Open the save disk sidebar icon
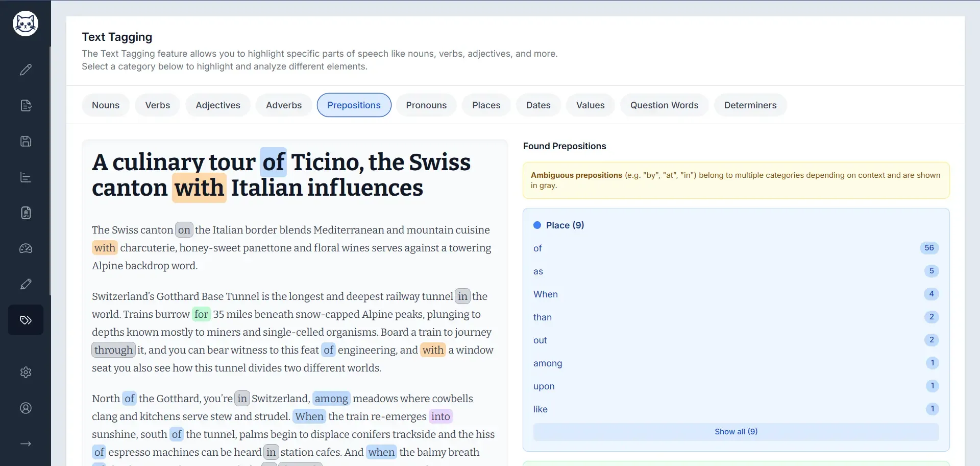This screenshot has height=466, width=980. (26, 142)
